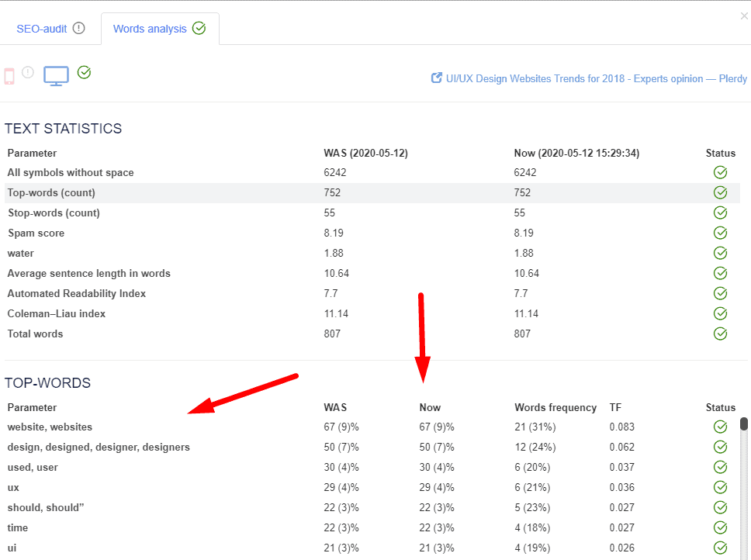Select the design, designed, designer, designers row

point(99,447)
